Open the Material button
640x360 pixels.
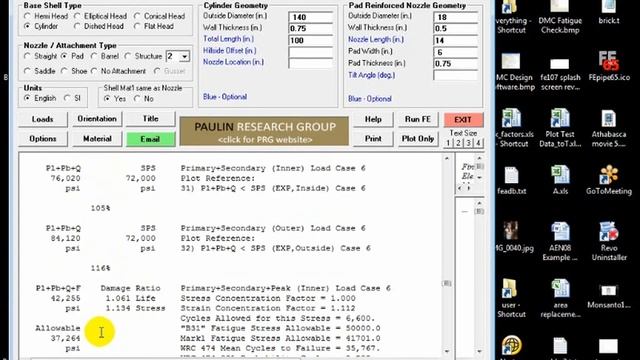(97, 139)
